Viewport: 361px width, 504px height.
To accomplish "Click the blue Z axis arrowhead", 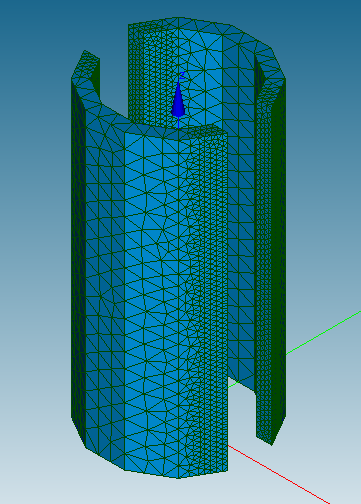I will coord(178,100).
